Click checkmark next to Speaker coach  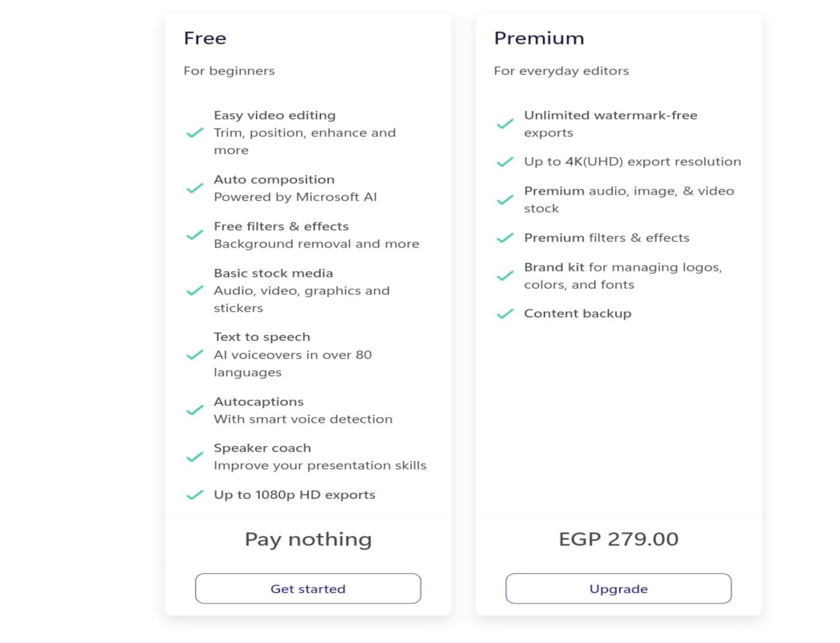click(x=194, y=457)
